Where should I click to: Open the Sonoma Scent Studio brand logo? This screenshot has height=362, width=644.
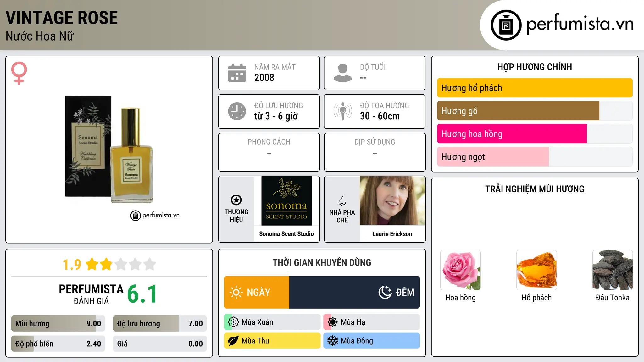click(286, 200)
